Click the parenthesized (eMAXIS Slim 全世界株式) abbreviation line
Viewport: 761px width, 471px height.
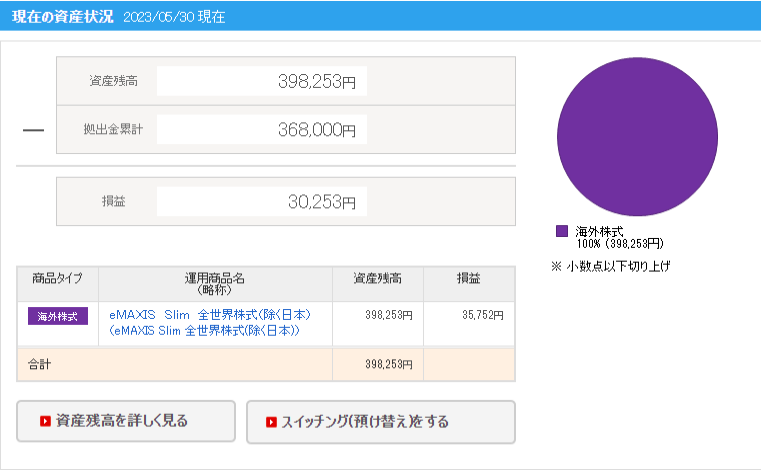pos(205,330)
